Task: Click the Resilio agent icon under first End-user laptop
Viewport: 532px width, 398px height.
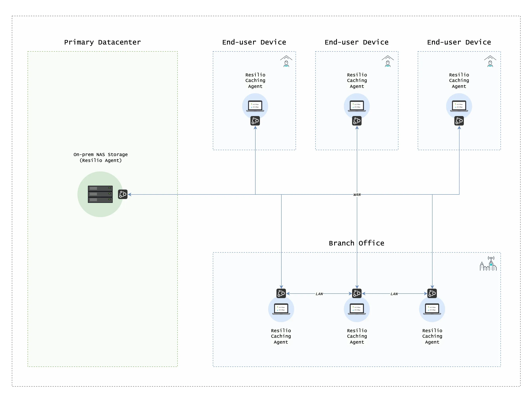Action: (x=255, y=121)
